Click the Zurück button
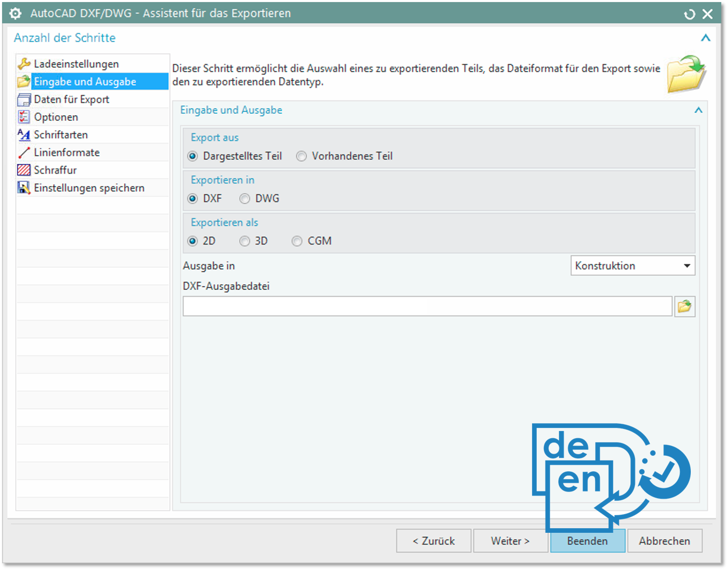 pyautogui.click(x=434, y=541)
